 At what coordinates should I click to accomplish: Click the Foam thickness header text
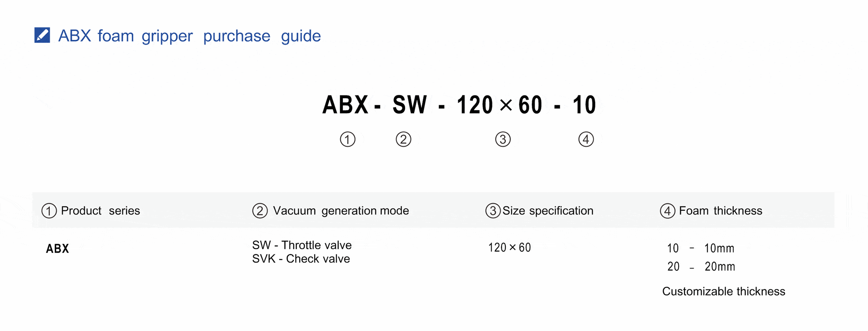point(720,211)
